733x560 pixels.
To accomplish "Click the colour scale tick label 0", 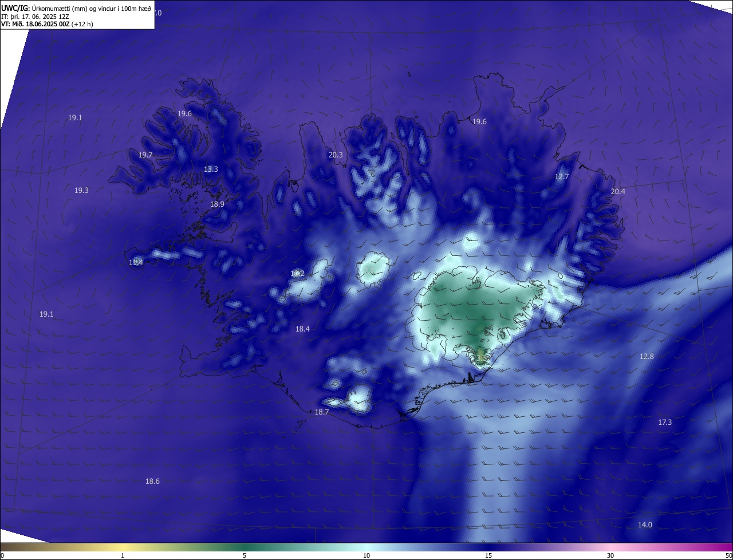I will (x=2, y=556).
